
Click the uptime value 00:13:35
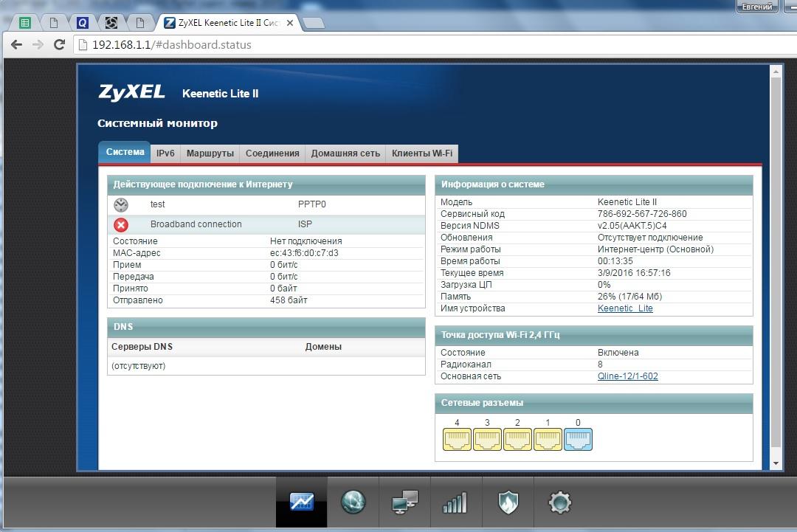coord(615,261)
